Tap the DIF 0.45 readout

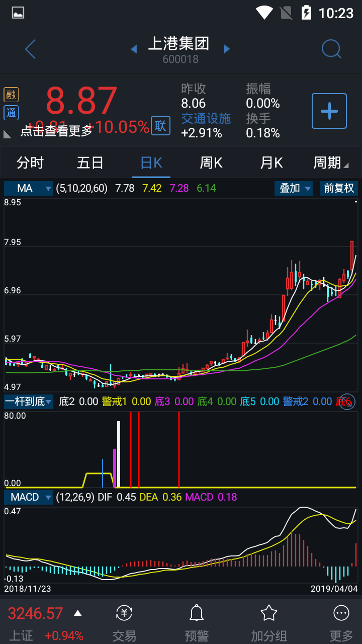(x=117, y=497)
